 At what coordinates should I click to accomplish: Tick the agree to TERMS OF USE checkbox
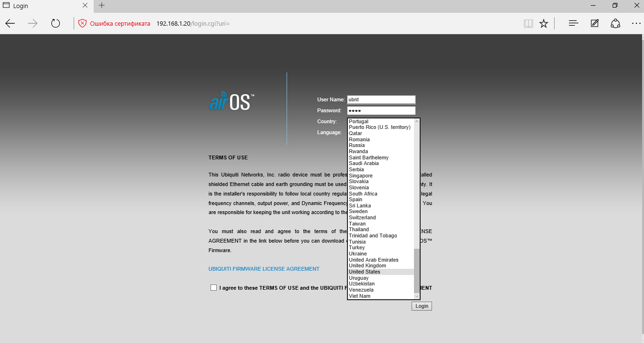coord(213,287)
